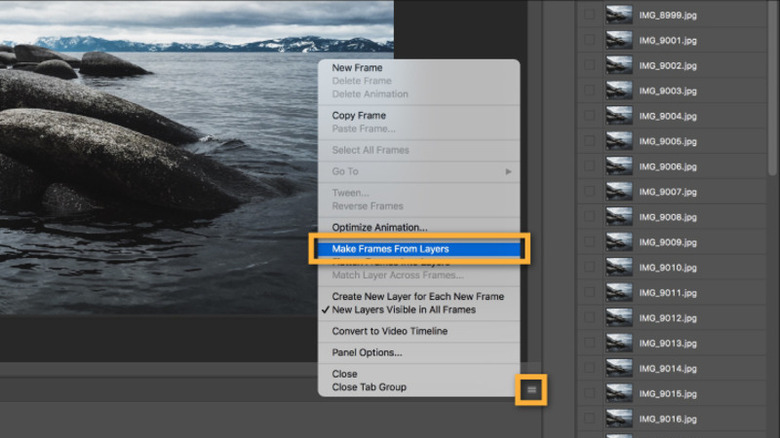
Task: Click the IMG_9006.jpg layer thumbnail
Action: pyautogui.click(x=619, y=166)
